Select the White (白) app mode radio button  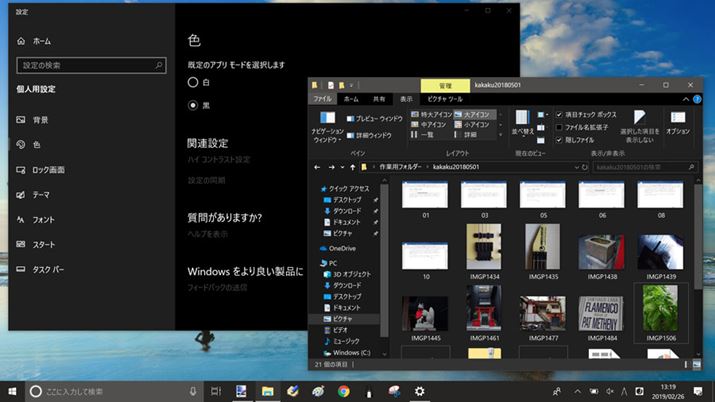click(x=193, y=82)
